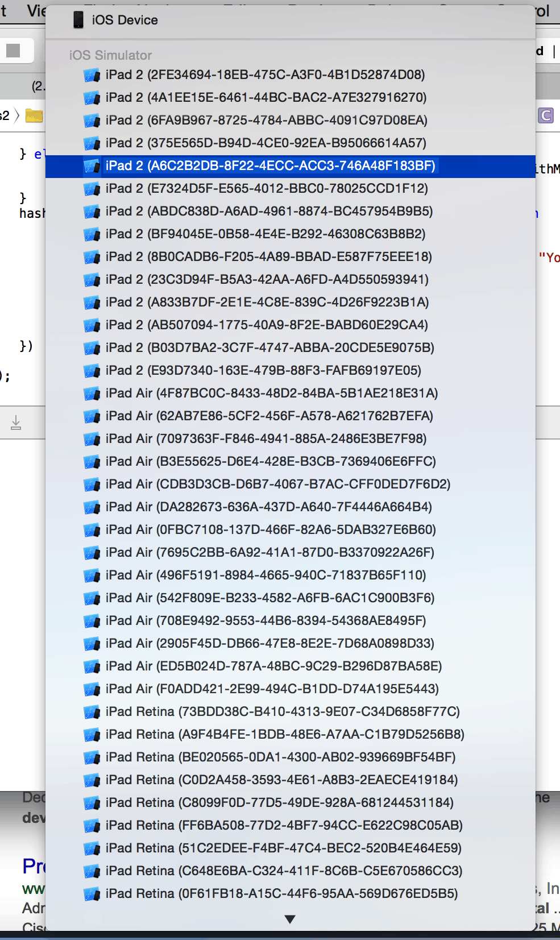Viewport: 560px width, 940px height.
Task: Click simulator icon beside iPad Air (B3E55625-D6E4-428E-B3CB-7369406E6FFC)
Action: click(92, 462)
